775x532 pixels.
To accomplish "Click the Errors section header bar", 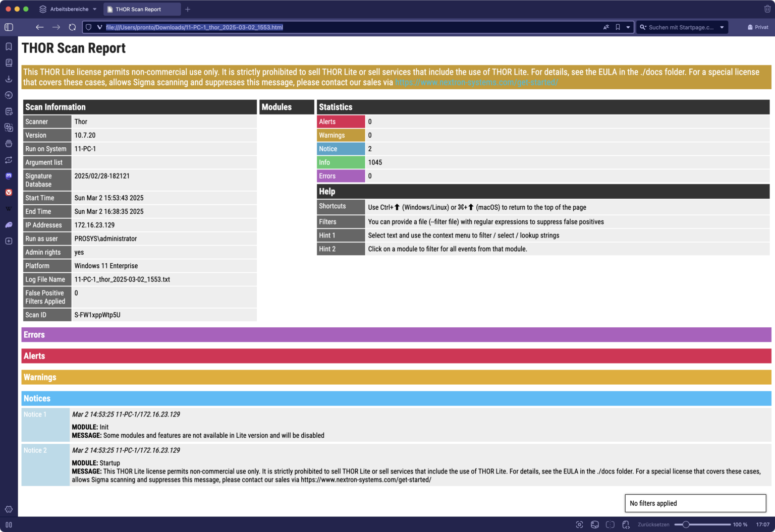I will [396, 335].
